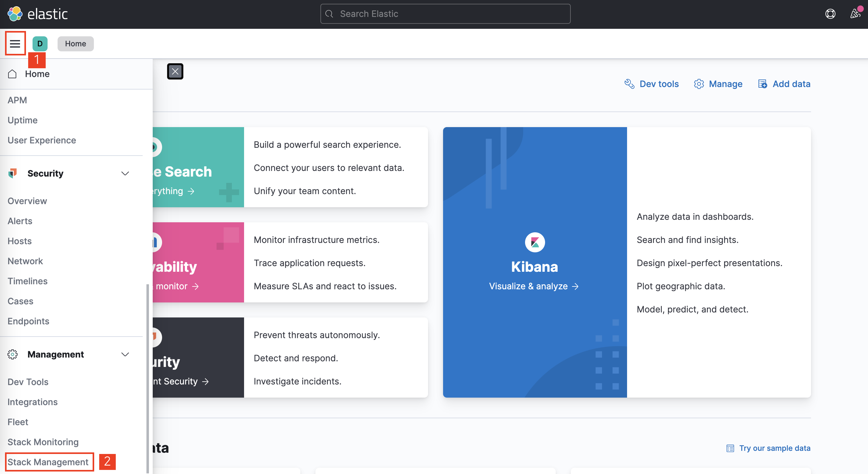Click Visualize & analyze link
Screen dimensions: 868x474
coord(534,286)
